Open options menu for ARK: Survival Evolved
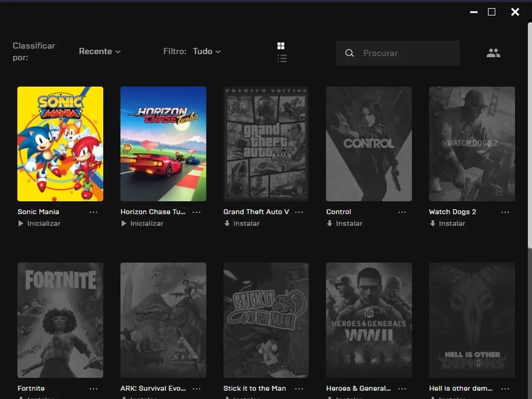Image resolution: width=532 pixels, height=399 pixels. tap(196, 388)
